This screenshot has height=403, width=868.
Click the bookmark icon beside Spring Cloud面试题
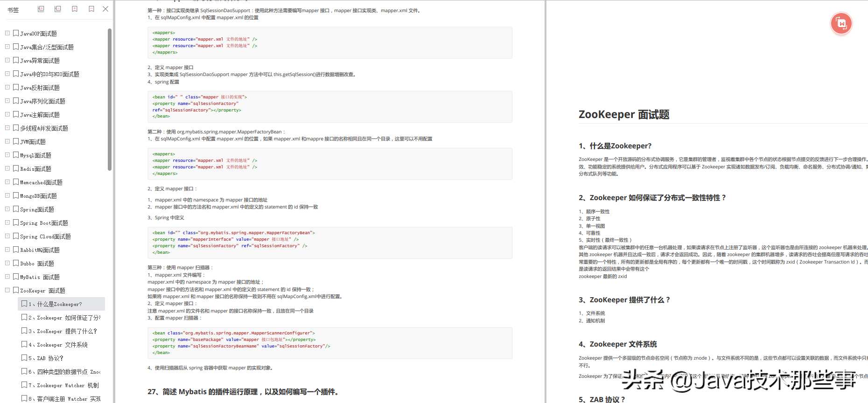[16, 236]
